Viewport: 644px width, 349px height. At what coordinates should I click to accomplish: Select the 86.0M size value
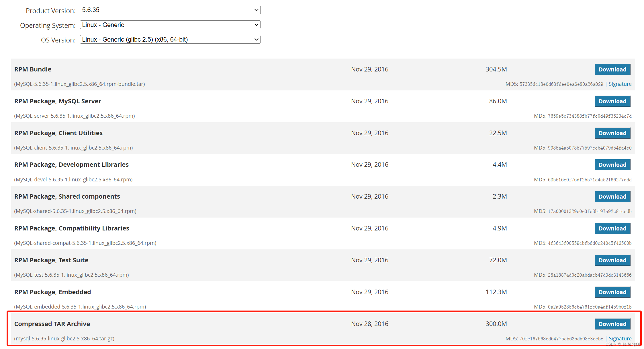pyautogui.click(x=498, y=101)
